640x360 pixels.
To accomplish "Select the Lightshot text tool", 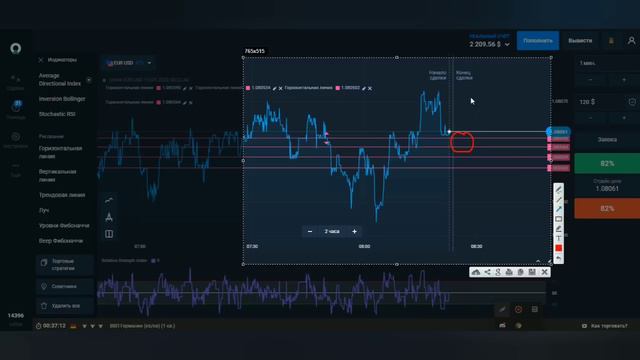I will pos(558,238).
